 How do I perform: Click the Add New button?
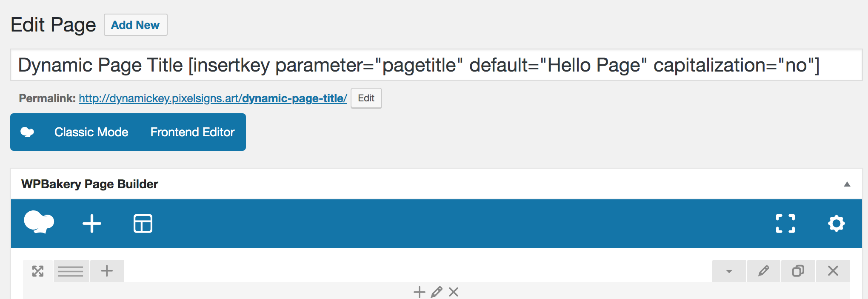135,25
